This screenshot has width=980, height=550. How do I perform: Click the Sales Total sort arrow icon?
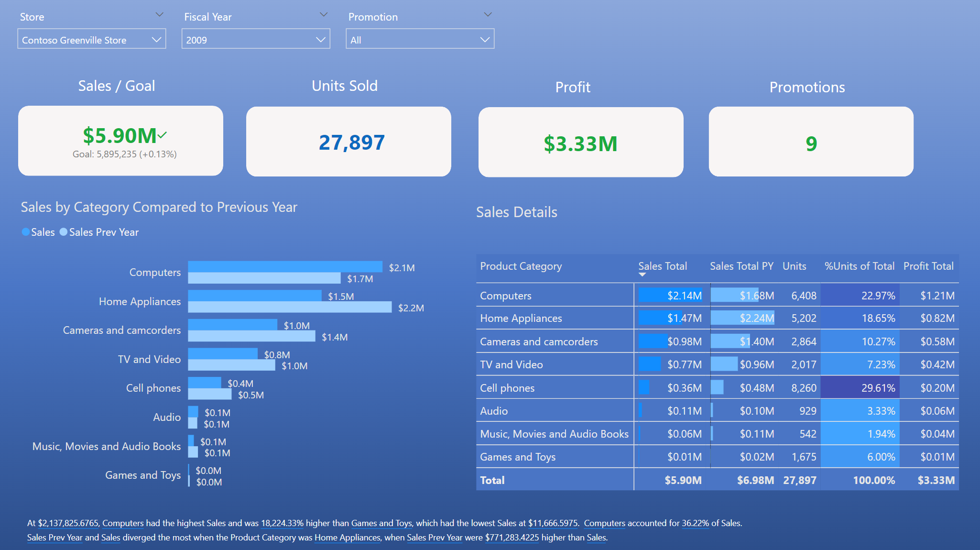(642, 275)
